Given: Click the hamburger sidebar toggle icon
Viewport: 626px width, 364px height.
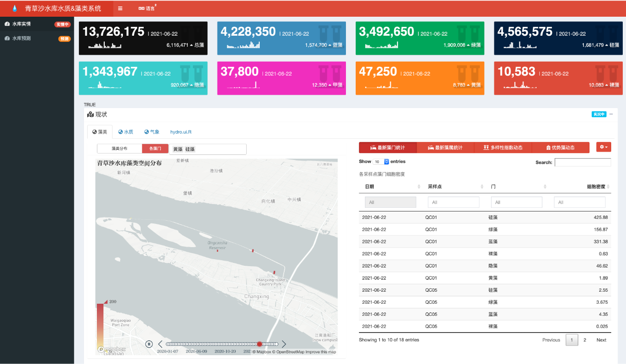Looking at the screenshot, I should tap(121, 8).
